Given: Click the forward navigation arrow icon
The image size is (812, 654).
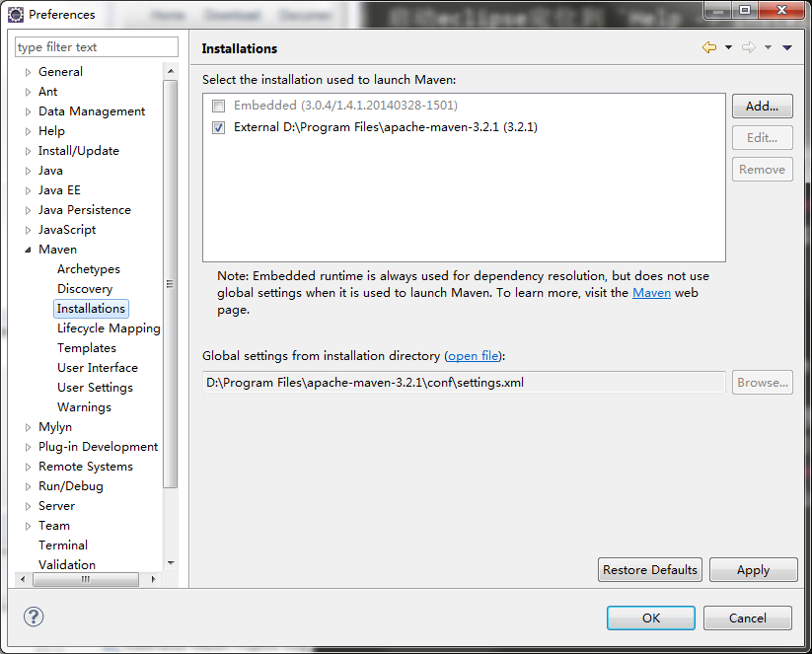Looking at the screenshot, I should (x=748, y=47).
